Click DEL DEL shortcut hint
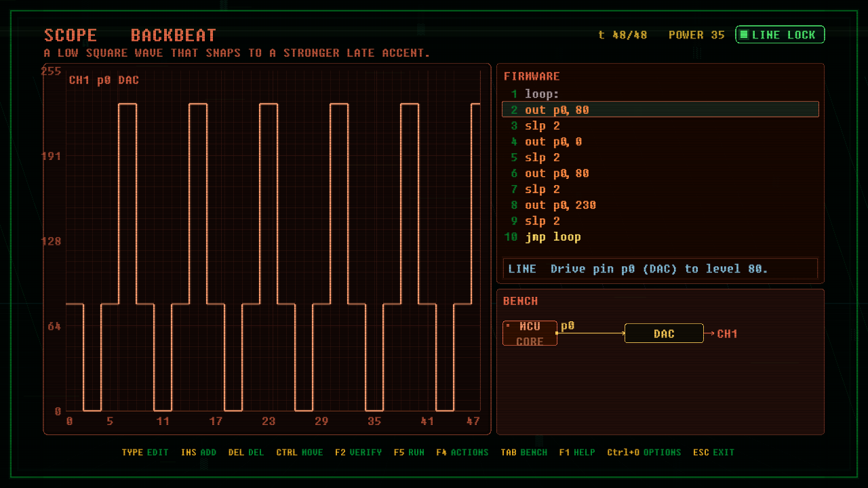868x488 pixels. click(246, 452)
